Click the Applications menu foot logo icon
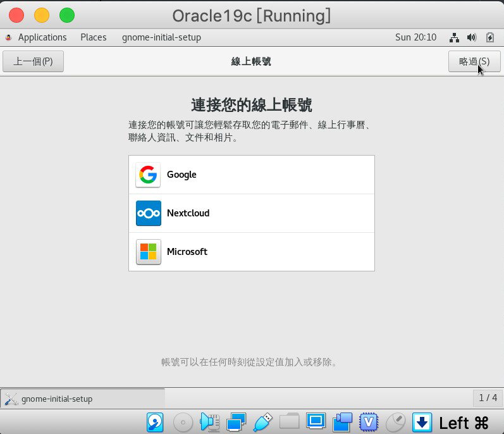The width and height of the screenshot is (504, 434). (x=8, y=37)
